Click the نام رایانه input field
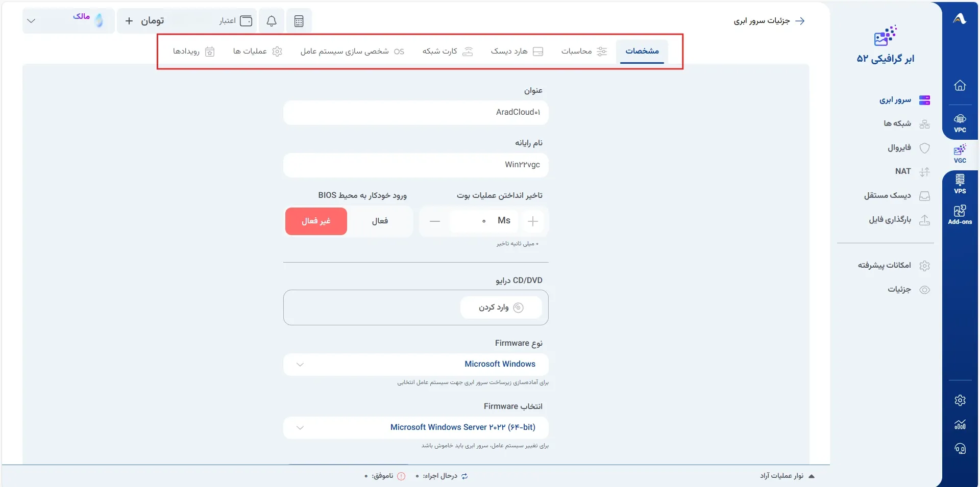The image size is (980, 487). tap(416, 165)
